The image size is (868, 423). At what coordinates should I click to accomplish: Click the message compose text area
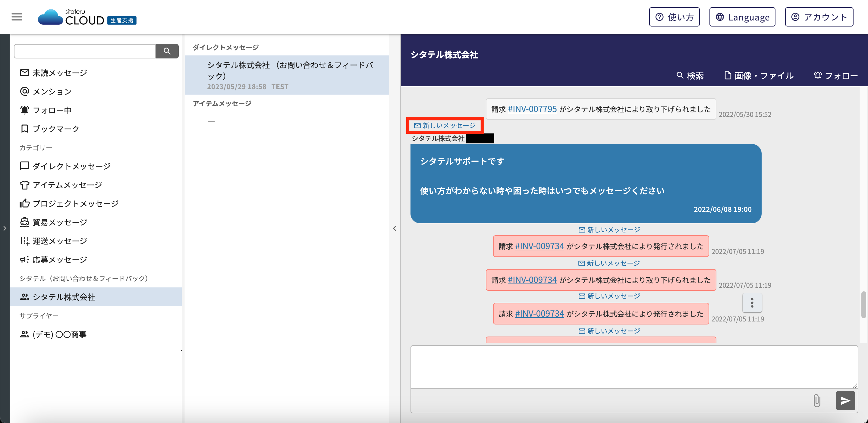[634, 367]
